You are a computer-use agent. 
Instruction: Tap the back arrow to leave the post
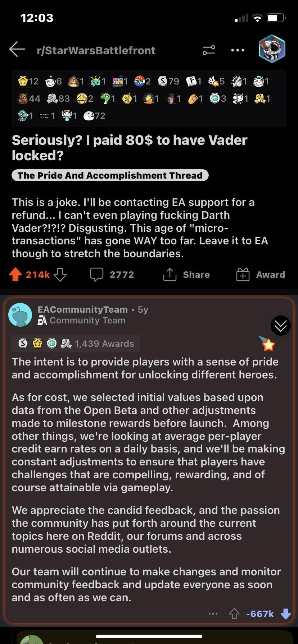pos(17,50)
